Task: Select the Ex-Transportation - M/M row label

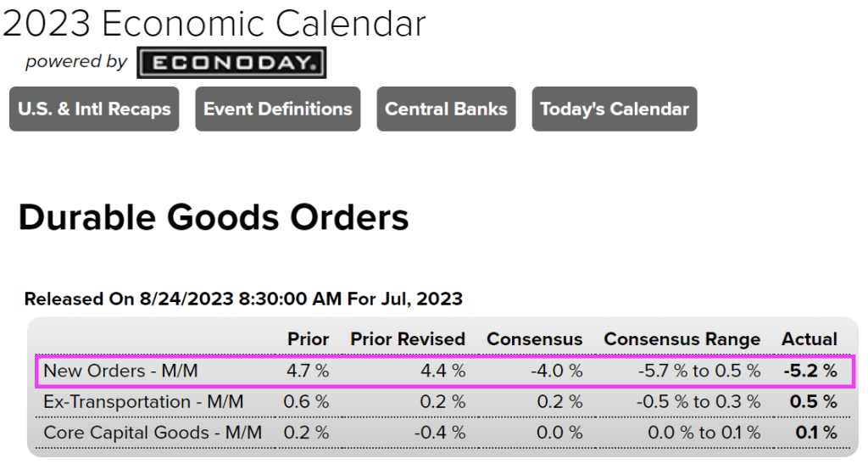Action: pos(142,401)
